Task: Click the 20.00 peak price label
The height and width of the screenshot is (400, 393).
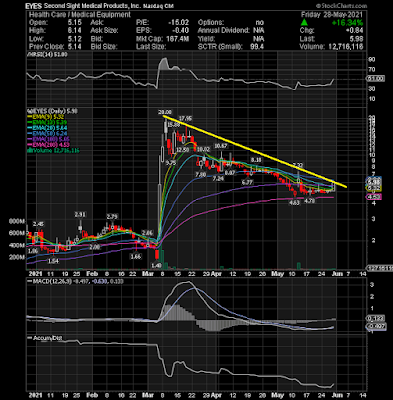Action: coord(165,113)
